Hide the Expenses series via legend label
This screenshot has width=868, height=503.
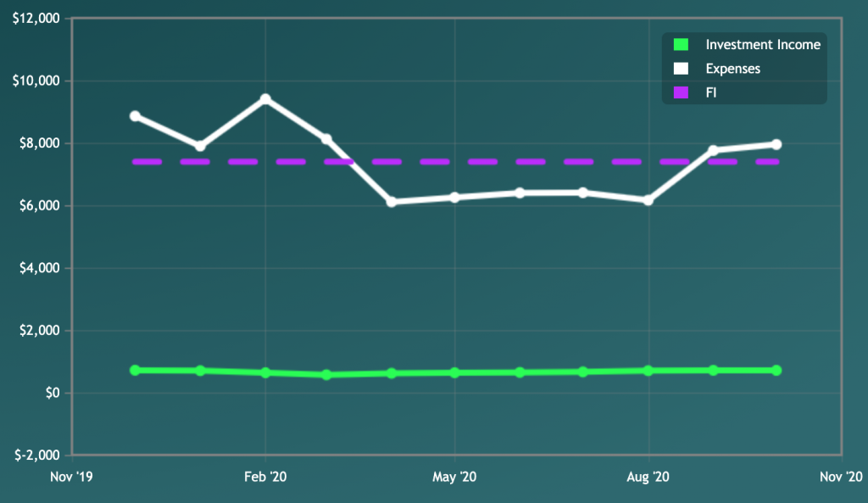click(x=732, y=69)
